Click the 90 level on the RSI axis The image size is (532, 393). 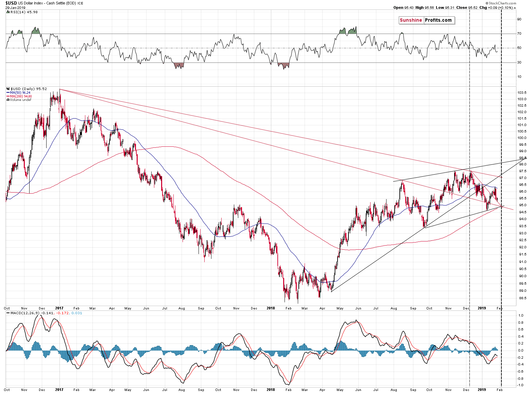click(519, 19)
